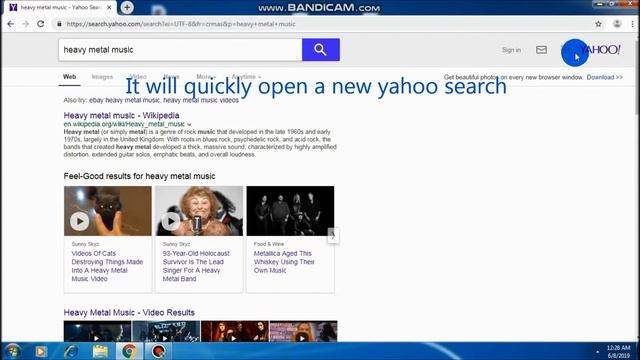This screenshot has height=360, width=640.
Task: Go back with the browser back arrow
Action: [x=11, y=24]
